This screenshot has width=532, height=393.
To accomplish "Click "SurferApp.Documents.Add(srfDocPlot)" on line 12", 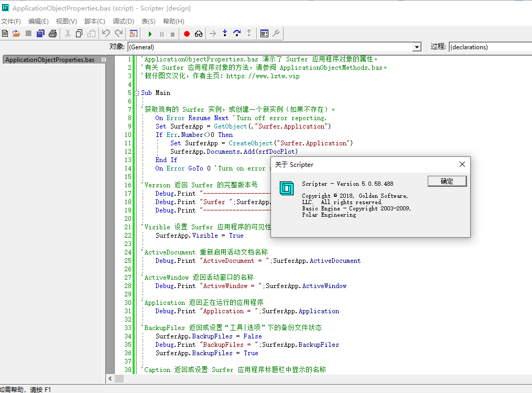I will pos(234,152).
